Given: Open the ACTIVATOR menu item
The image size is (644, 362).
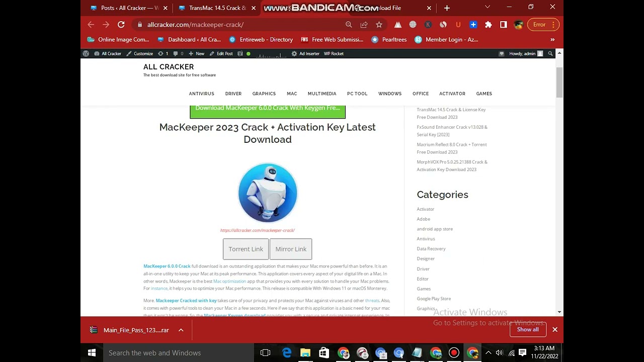Looking at the screenshot, I should pos(452,94).
